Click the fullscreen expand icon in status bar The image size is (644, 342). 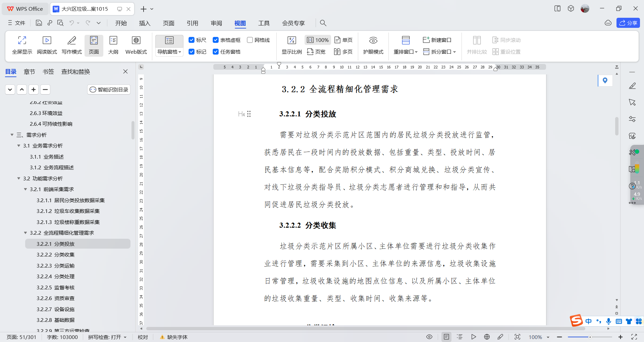tap(634, 337)
